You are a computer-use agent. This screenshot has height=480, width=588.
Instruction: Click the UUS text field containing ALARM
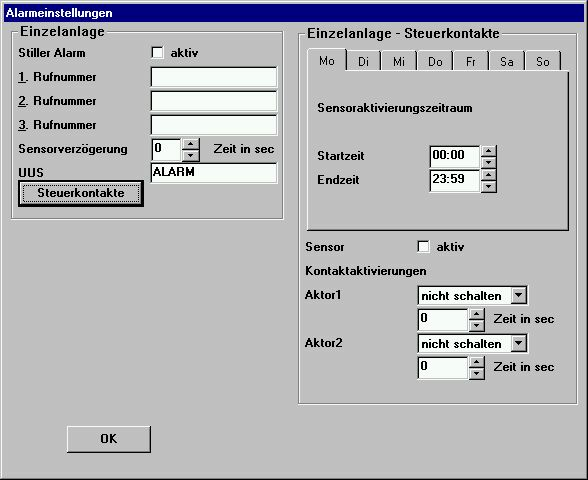[x=214, y=172]
